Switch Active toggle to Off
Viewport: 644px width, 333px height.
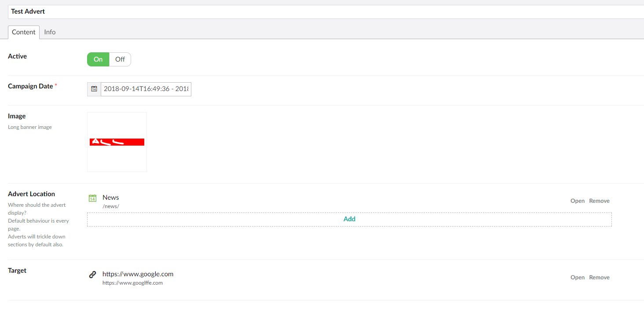tap(120, 59)
